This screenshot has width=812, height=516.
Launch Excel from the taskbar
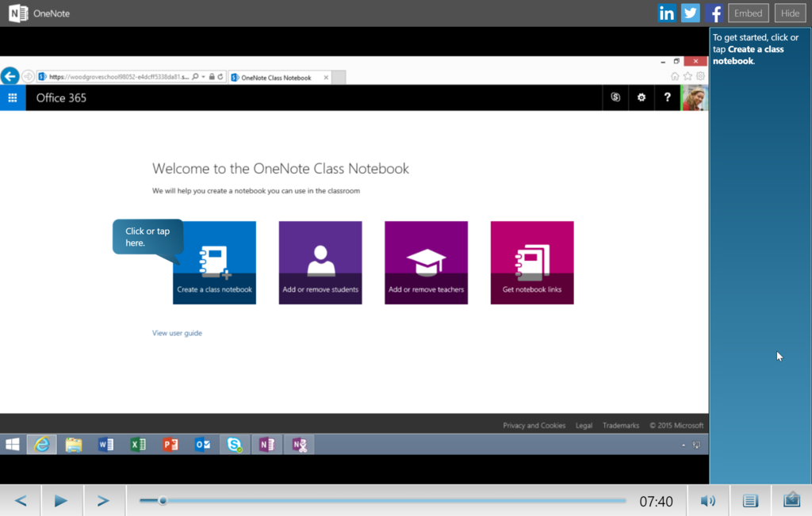tap(138, 445)
